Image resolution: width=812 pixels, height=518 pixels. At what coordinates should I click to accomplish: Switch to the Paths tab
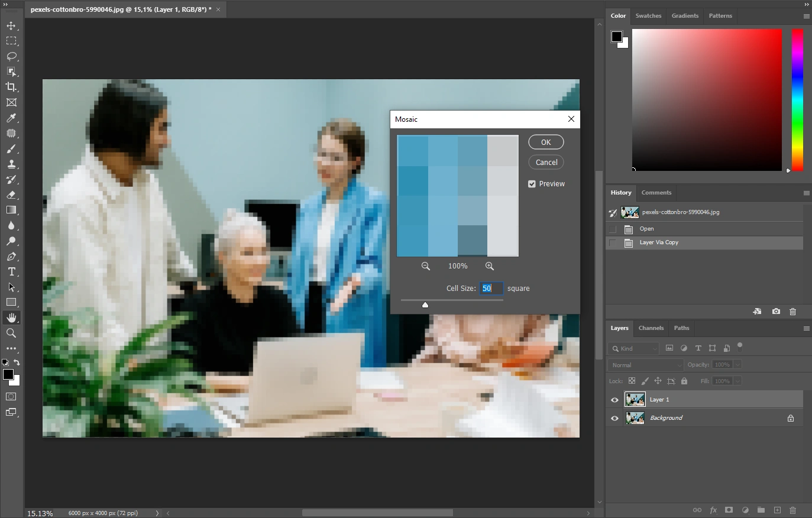click(x=681, y=328)
